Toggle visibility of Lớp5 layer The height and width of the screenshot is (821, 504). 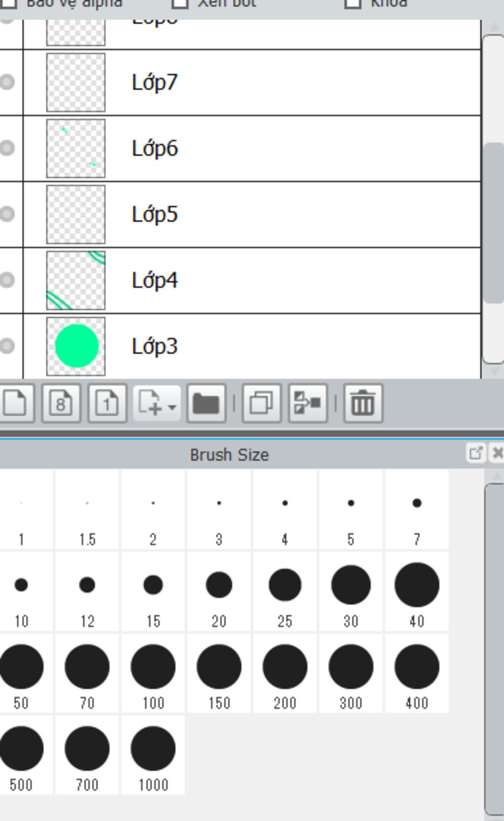tap(7, 214)
